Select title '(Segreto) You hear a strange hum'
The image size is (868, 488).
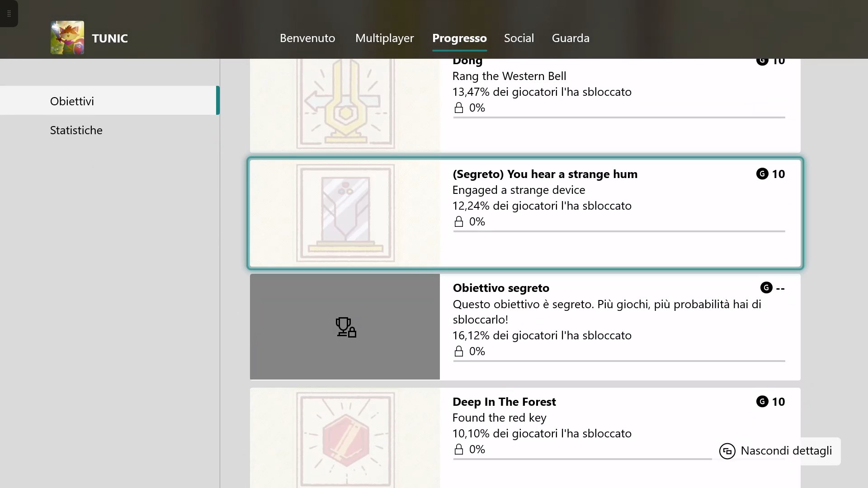(545, 174)
